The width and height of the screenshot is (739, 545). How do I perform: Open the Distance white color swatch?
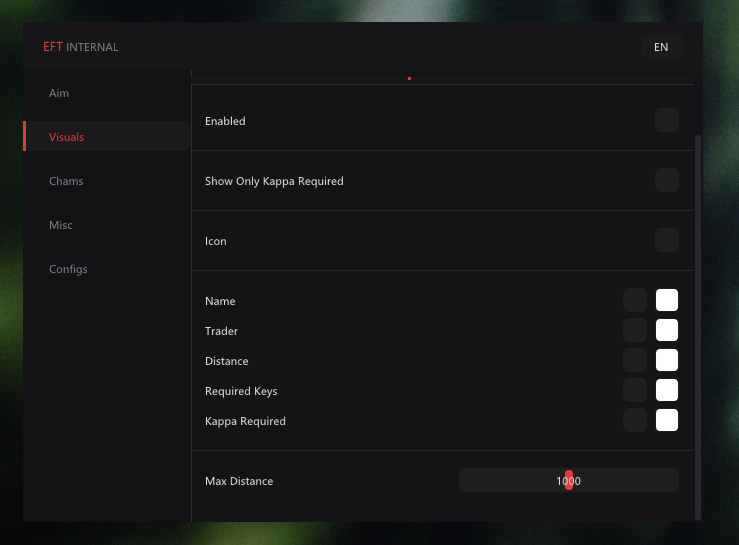[x=666, y=360]
